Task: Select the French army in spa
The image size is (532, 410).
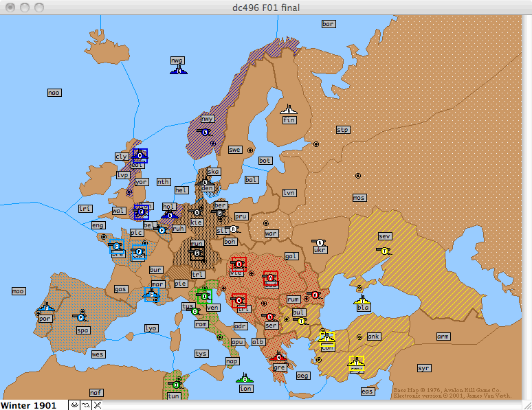Action: 80,318
